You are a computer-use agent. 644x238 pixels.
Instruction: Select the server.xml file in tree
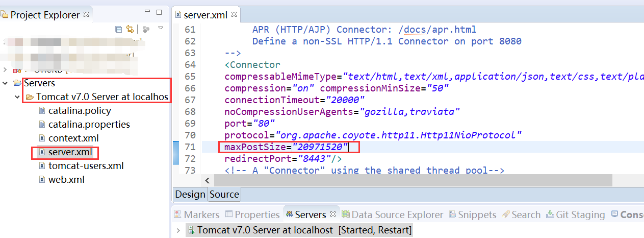click(70, 152)
